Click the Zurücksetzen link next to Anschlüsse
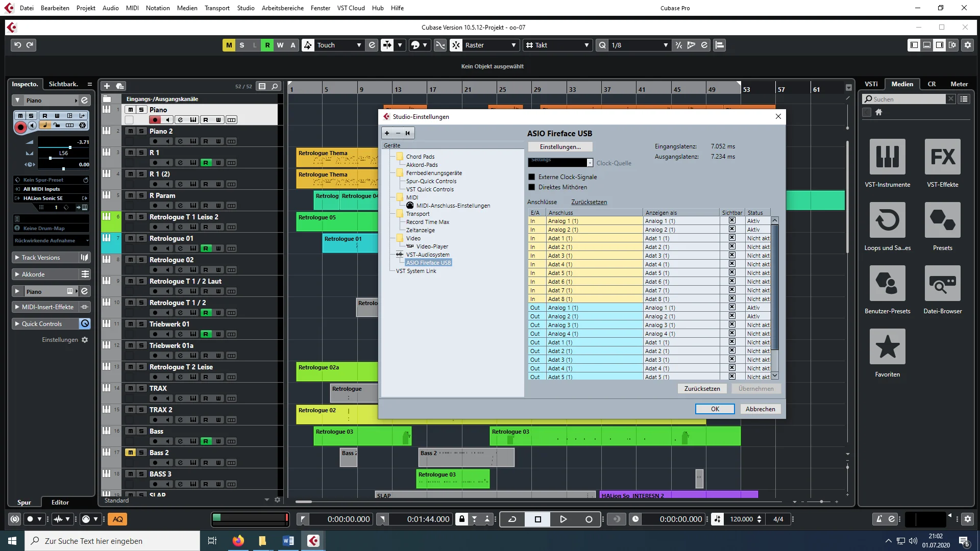The height and width of the screenshot is (551, 980). click(x=589, y=202)
